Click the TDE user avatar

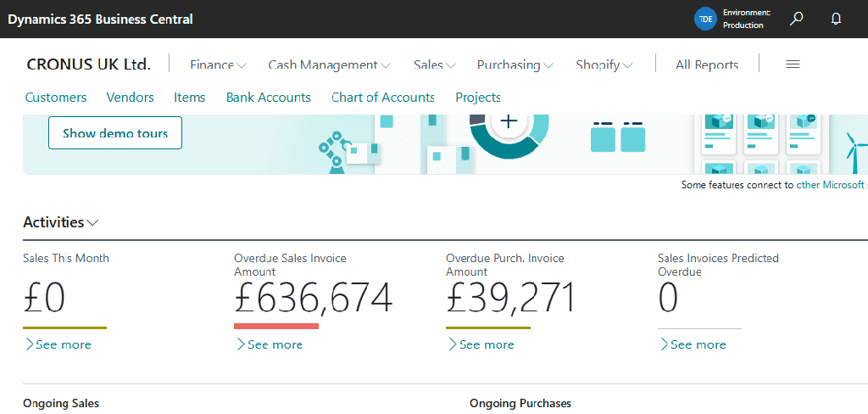pyautogui.click(x=704, y=19)
